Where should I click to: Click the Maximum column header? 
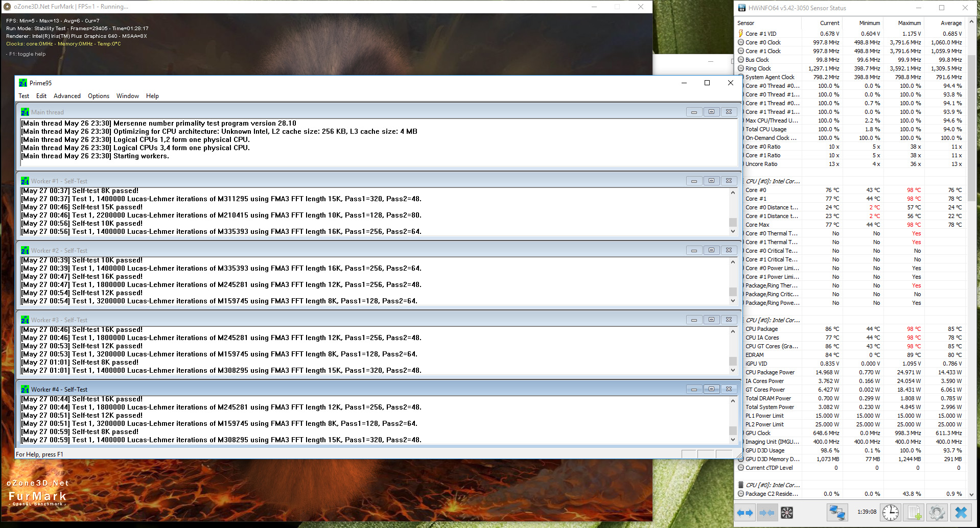point(903,23)
